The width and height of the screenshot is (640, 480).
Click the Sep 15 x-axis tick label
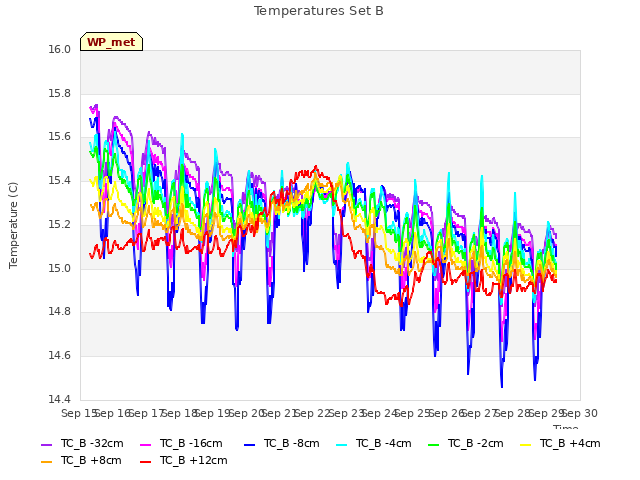pos(80,413)
